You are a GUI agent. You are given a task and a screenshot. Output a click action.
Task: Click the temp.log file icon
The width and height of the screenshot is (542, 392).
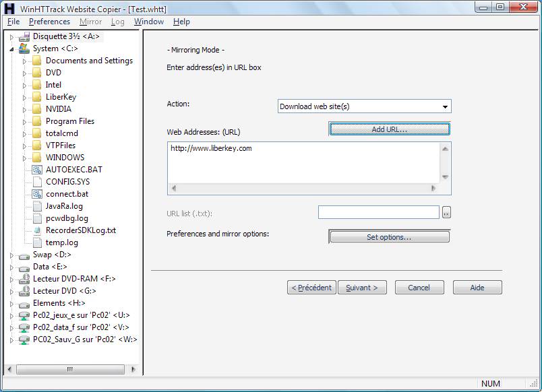37,242
